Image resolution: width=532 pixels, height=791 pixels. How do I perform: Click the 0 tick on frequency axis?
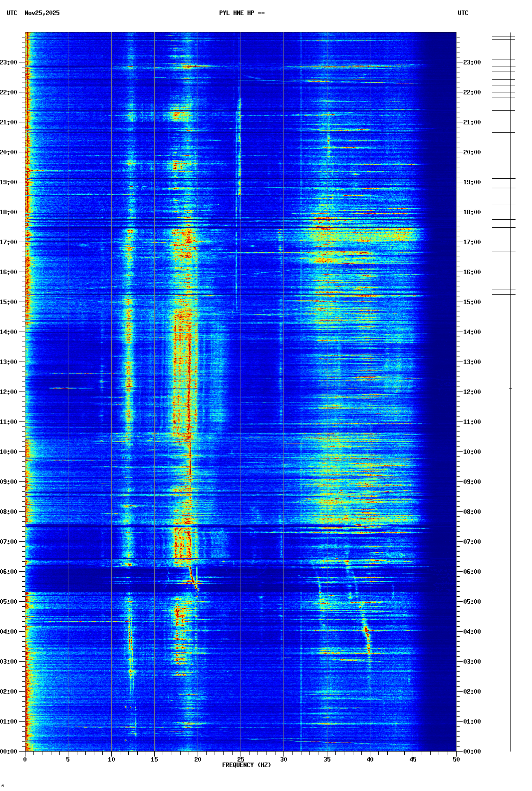click(25, 760)
